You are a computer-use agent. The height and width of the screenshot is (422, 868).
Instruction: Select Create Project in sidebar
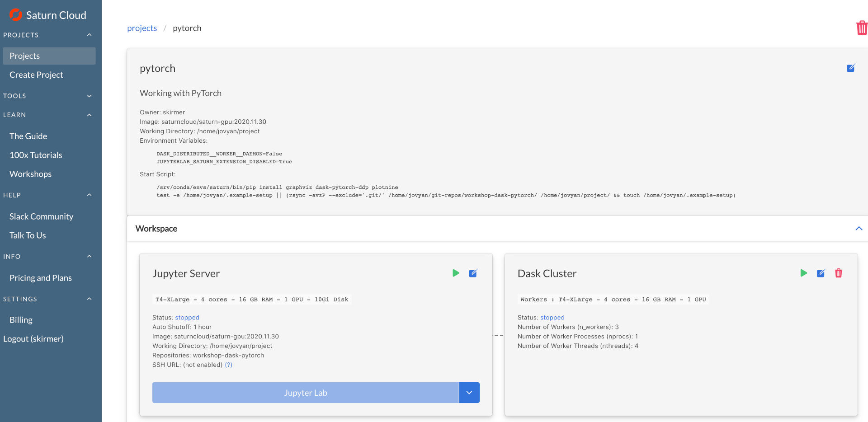pos(36,75)
